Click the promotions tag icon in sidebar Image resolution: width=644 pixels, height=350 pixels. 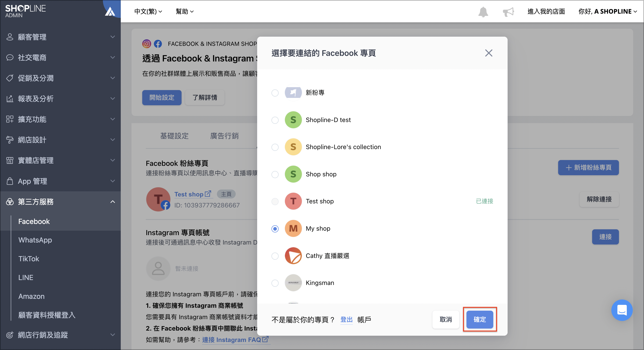[x=10, y=78]
